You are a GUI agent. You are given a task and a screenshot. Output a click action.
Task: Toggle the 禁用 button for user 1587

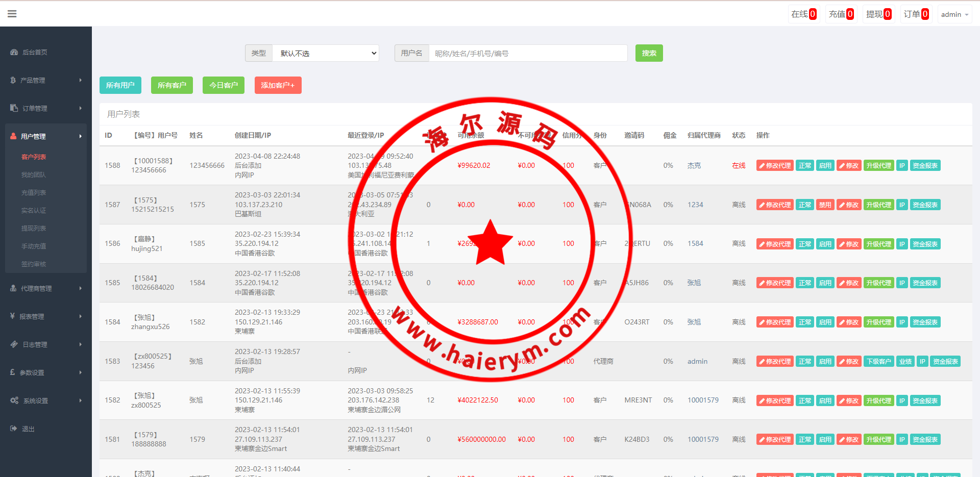coord(825,205)
